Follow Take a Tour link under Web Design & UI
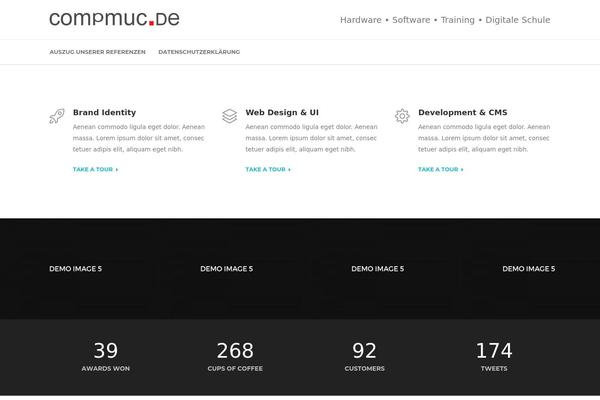Viewport: 600px width, 400px height. pyautogui.click(x=268, y=169)
